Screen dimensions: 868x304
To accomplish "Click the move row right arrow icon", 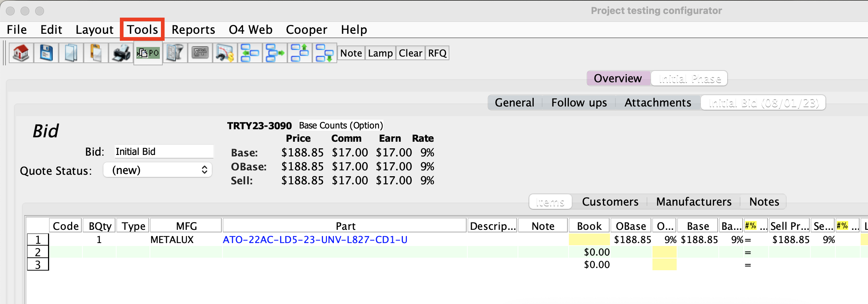I will (x=275, y=53).
